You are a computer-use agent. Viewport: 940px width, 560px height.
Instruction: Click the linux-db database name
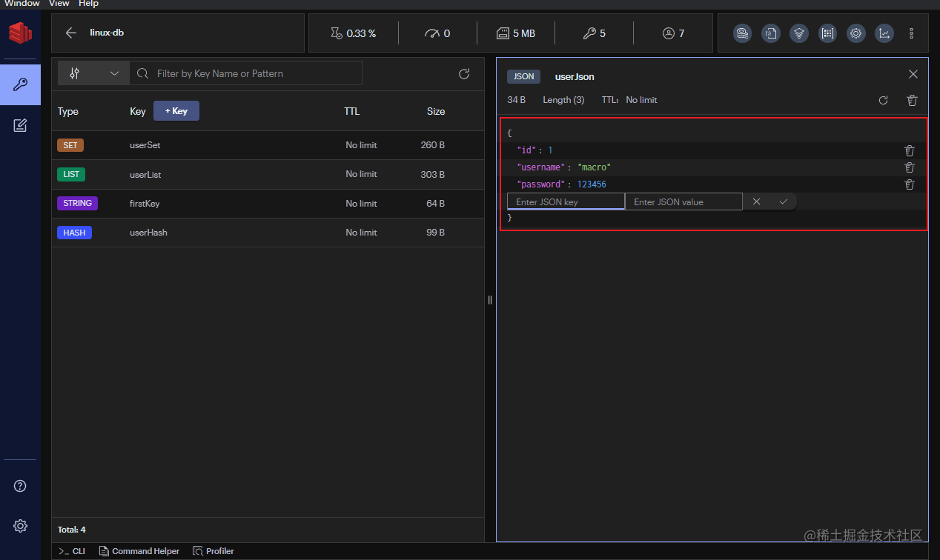tap(107, 33)
